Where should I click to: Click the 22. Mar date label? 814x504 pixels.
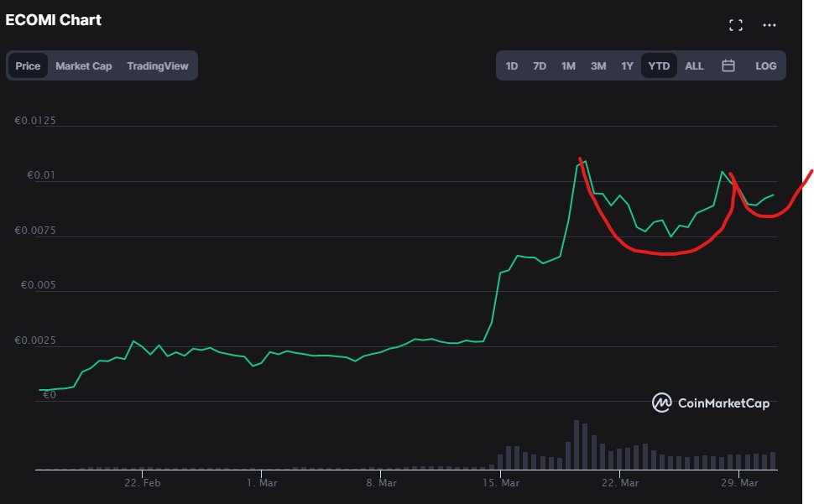click(620, 483)
